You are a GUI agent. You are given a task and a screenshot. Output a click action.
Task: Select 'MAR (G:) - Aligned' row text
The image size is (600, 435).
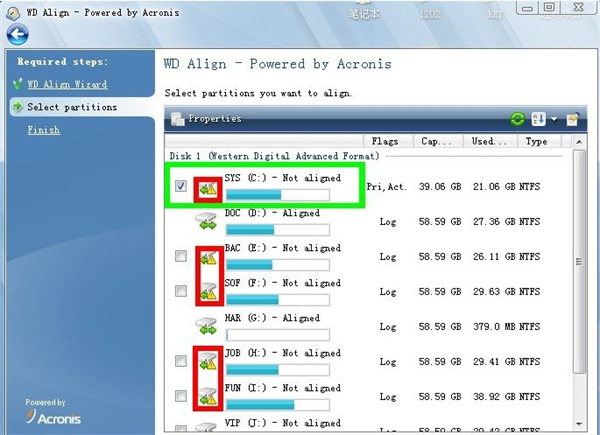coord(272,318)
